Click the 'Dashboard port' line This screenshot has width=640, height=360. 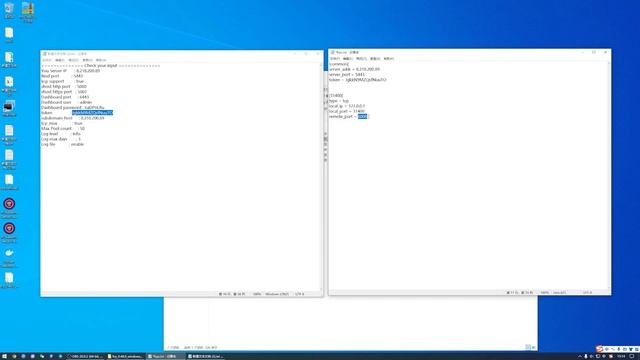(x=65, y=97)
